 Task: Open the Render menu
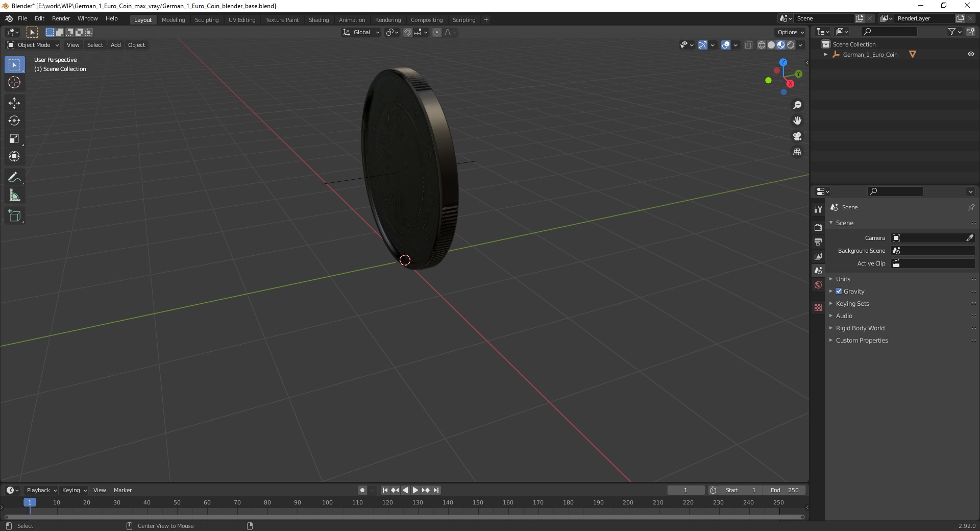[x=61, y=18]
